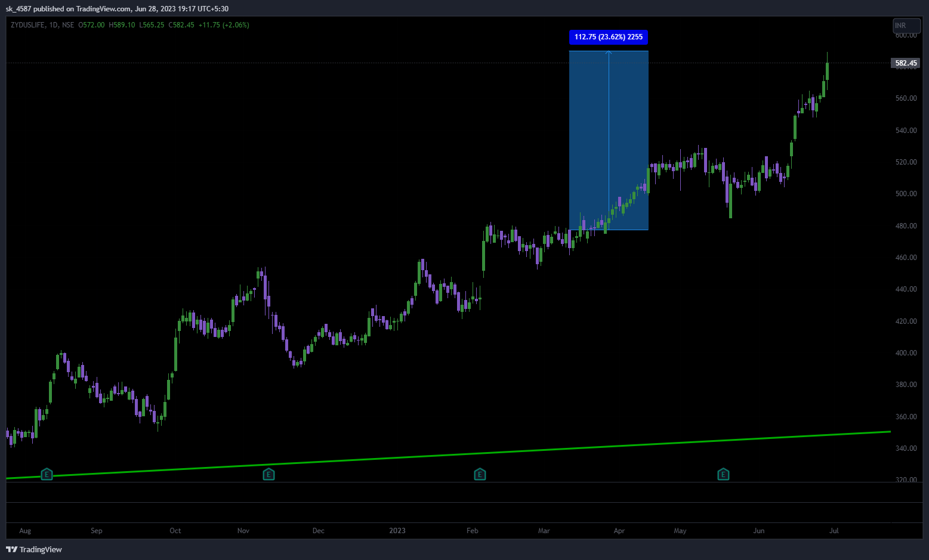Image resolution: width=929 pixels, height=560 pixels.
Task: Click the 460.00 price axis label
Action: coord(906,258)
